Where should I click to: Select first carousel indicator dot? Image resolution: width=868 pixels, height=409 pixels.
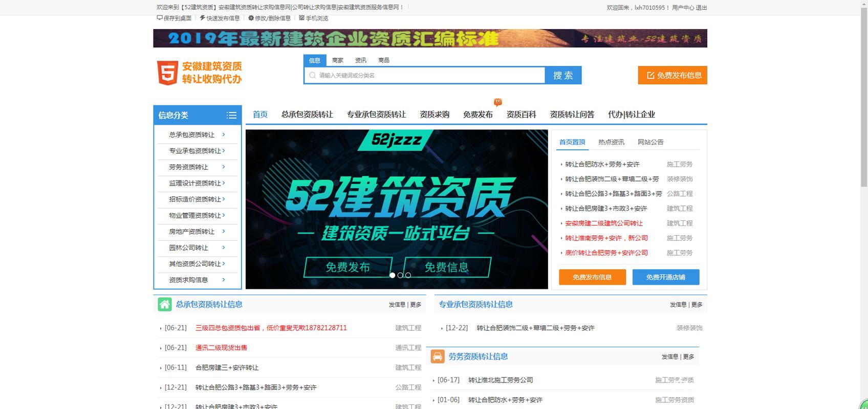[392, 275]
